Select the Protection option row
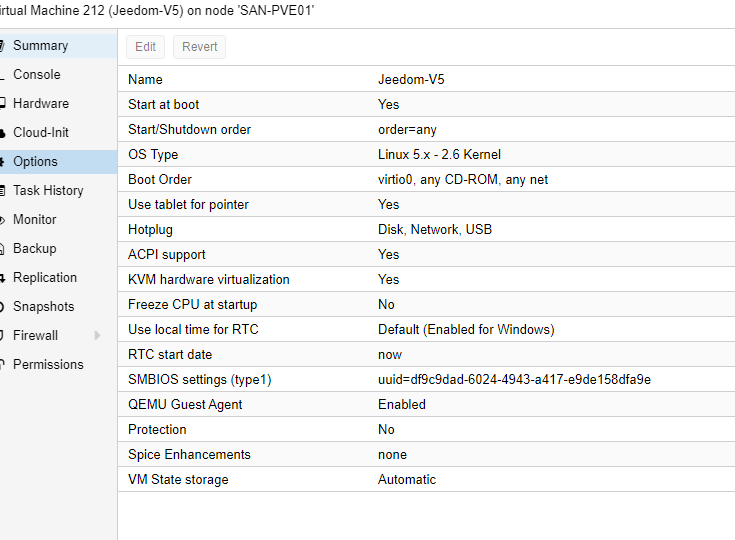Image resolution: width=735 pixels, height=540 pixels. pos(426,429)
